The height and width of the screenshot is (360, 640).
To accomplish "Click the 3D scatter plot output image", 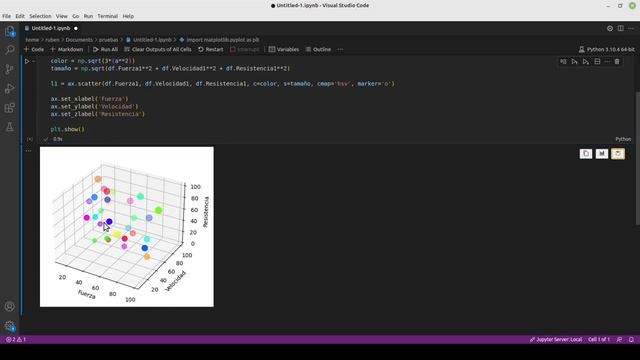I will (127, 227).
